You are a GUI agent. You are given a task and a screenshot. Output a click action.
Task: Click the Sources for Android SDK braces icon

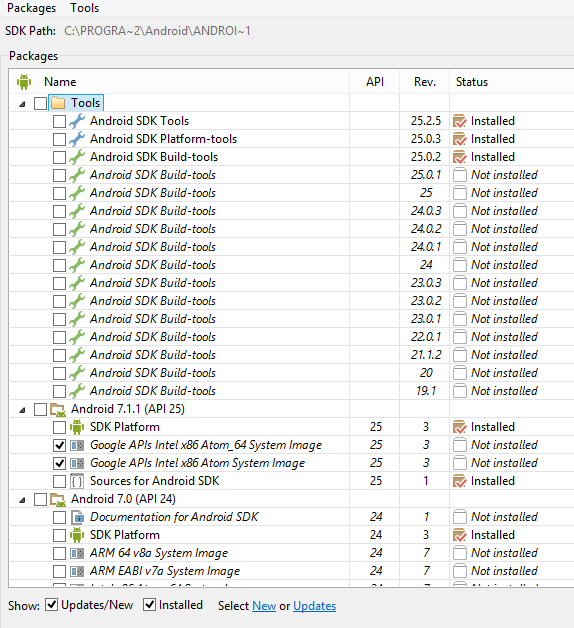click(x=77, y=481)
